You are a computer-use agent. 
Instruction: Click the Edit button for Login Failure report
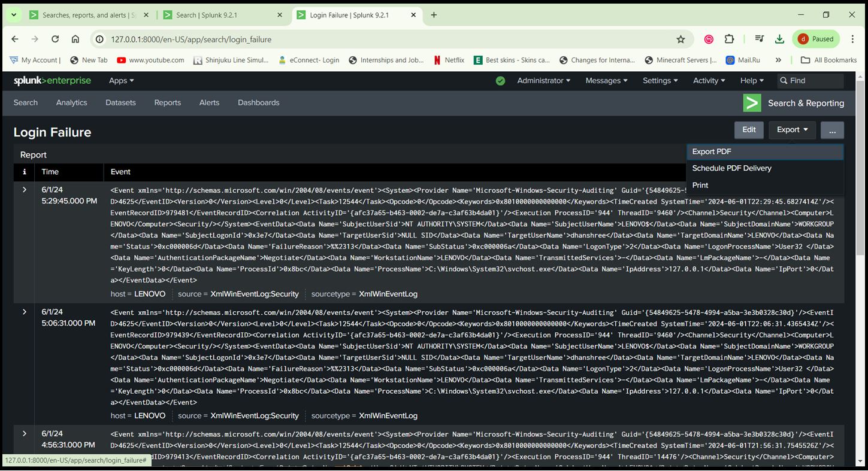(x=748, y=129)
